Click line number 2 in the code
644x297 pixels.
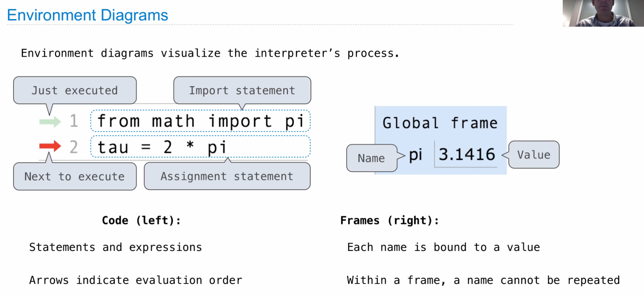[74, 147]
